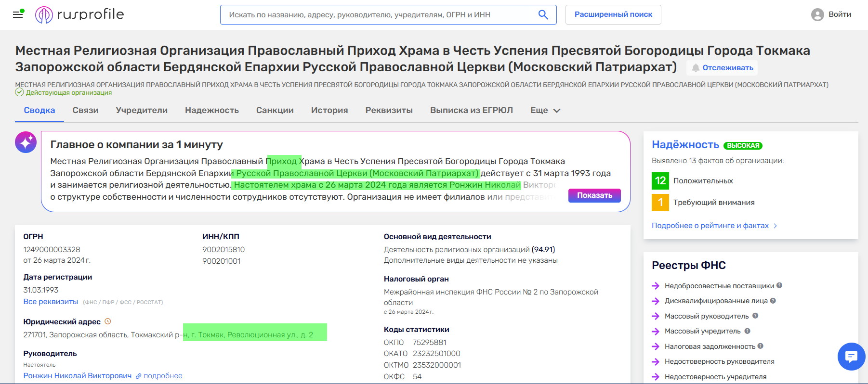
Task: Click the green 12 positive facts badge
Action: click(660, 181)
